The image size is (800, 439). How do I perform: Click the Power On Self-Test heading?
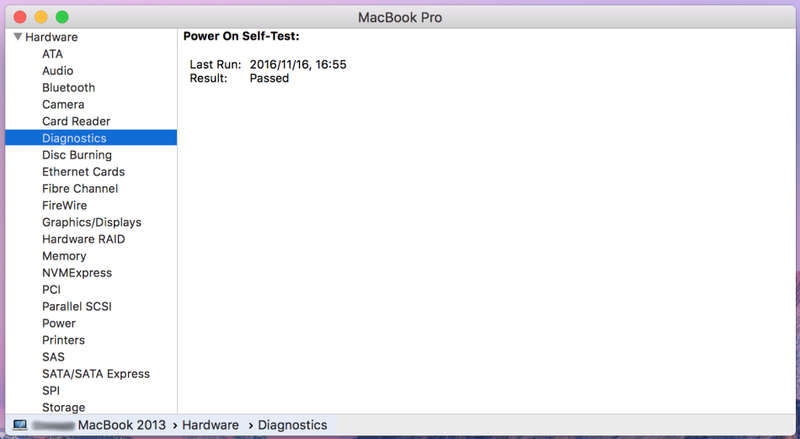241,36
